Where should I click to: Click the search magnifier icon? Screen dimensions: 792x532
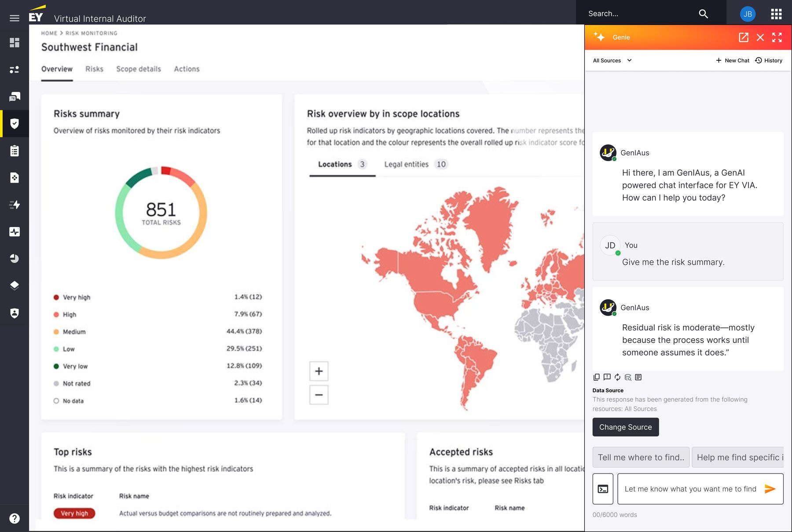[703, 14]
